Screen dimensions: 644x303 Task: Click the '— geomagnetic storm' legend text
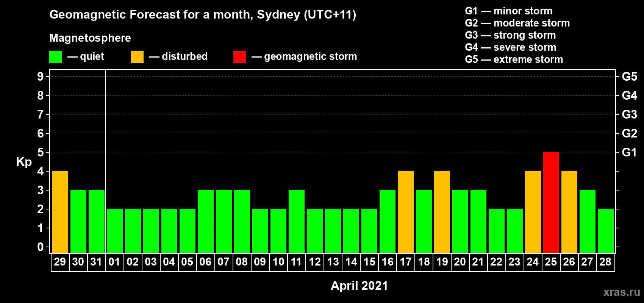tap(304, 56)
